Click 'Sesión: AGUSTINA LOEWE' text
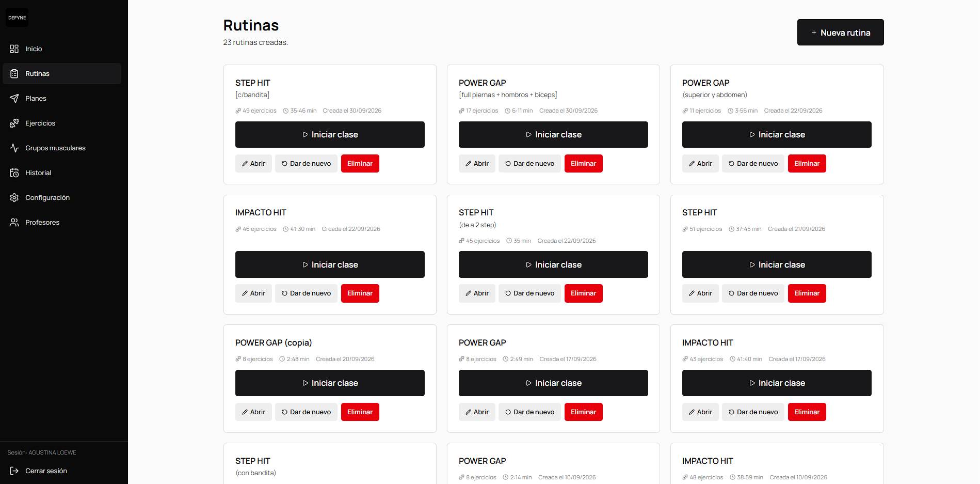The width and height of the screenshot is (980, 484). coord(42,452)
